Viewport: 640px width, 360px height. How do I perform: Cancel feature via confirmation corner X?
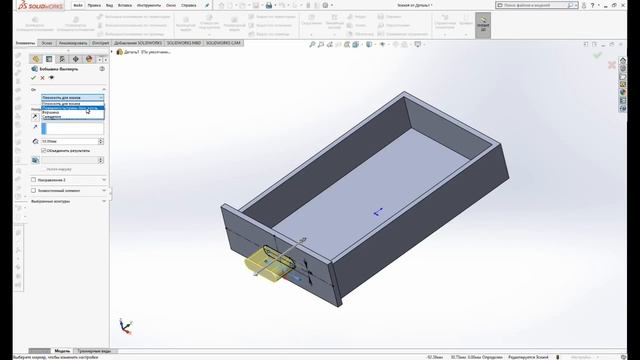611,65
